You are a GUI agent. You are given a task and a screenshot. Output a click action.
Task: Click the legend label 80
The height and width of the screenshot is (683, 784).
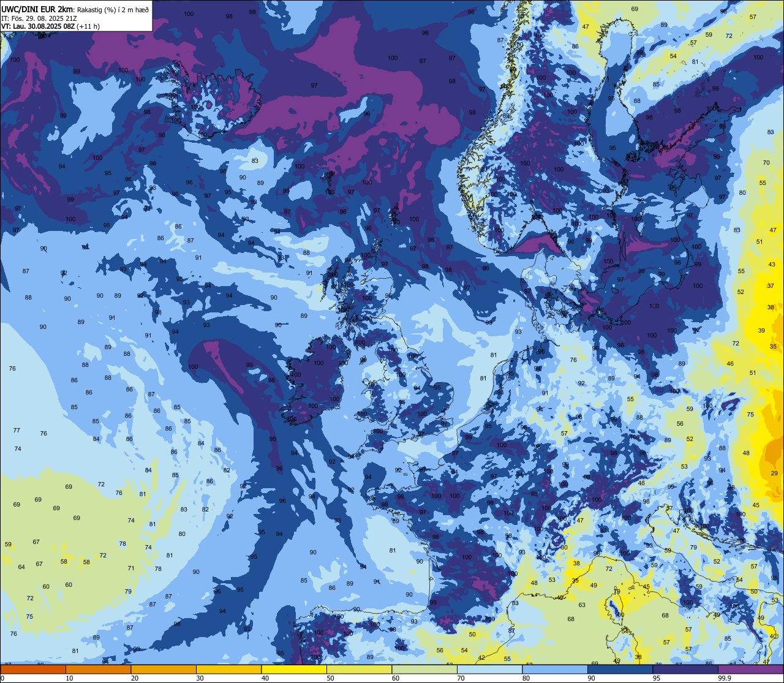click(x=526, y=678)
